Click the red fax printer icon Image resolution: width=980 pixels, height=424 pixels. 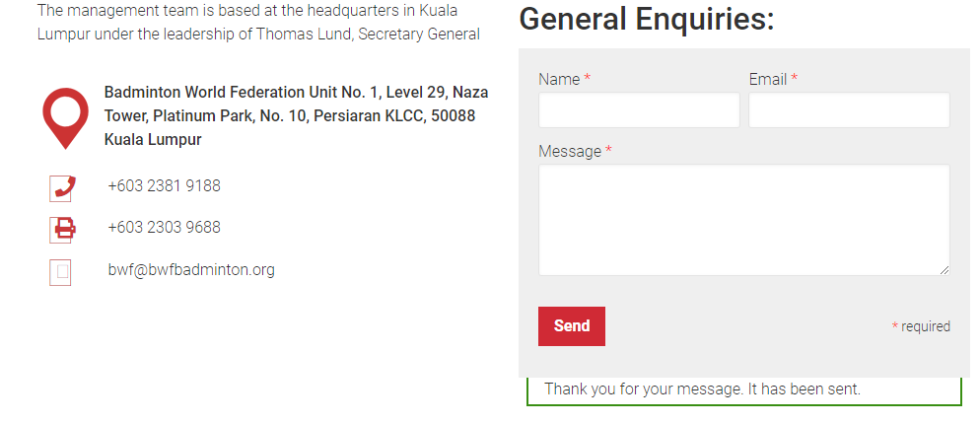tap(62, 230)
